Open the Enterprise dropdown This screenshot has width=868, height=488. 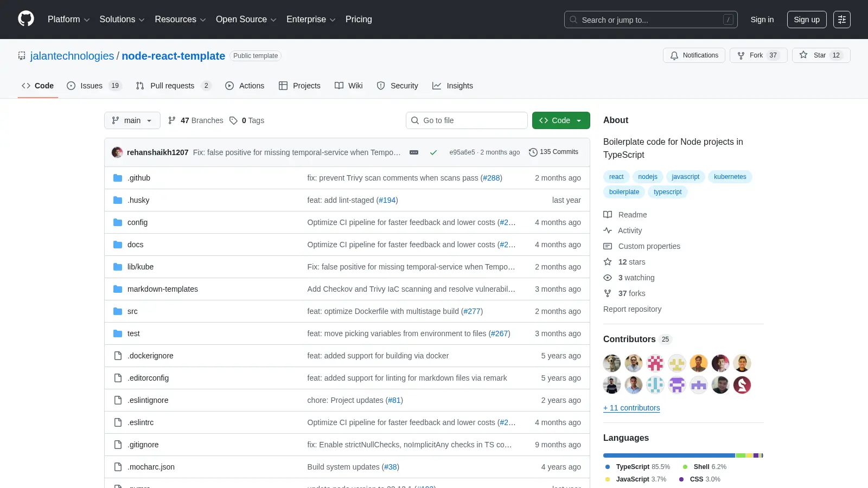[311, 19]
